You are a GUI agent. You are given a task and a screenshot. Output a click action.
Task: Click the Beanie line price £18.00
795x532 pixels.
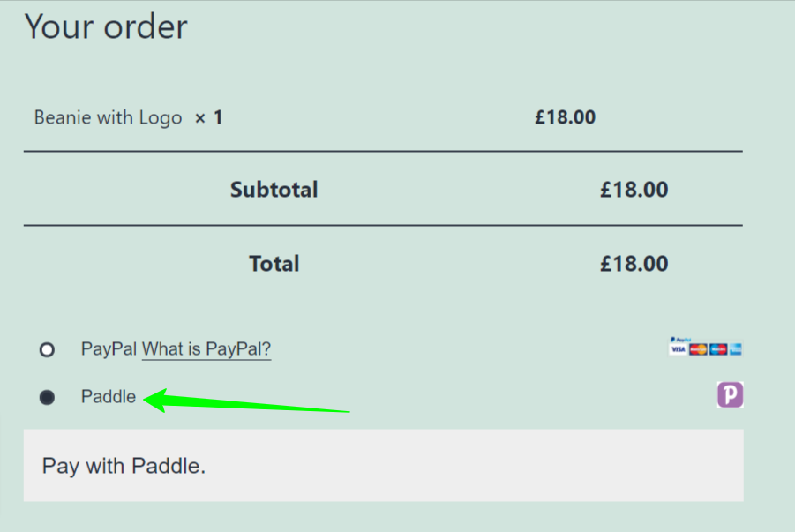(566, 117)
